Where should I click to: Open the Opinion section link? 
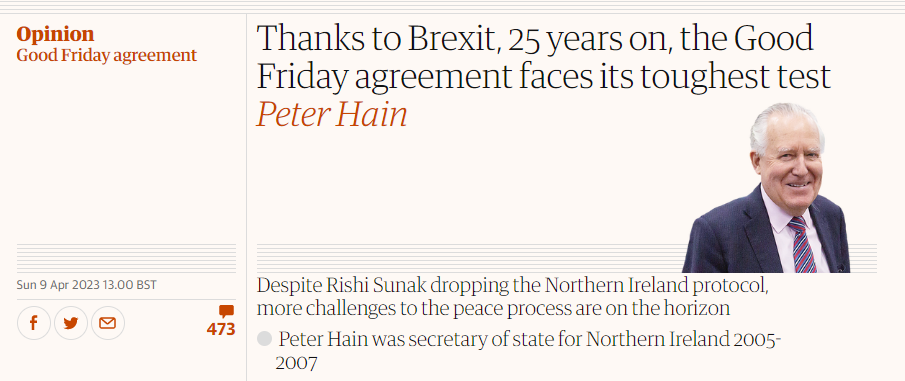click(55, 35)
